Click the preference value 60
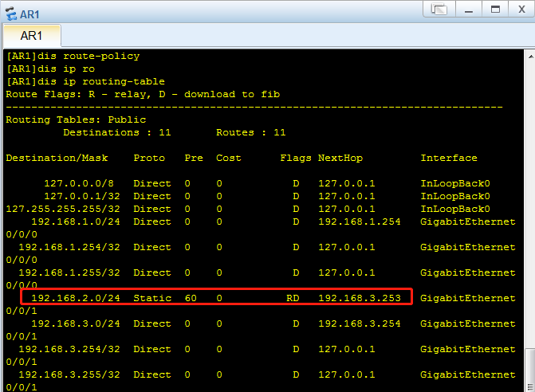Image resolution: width=535 pixels, height=392 pixels. click(191, 298)
